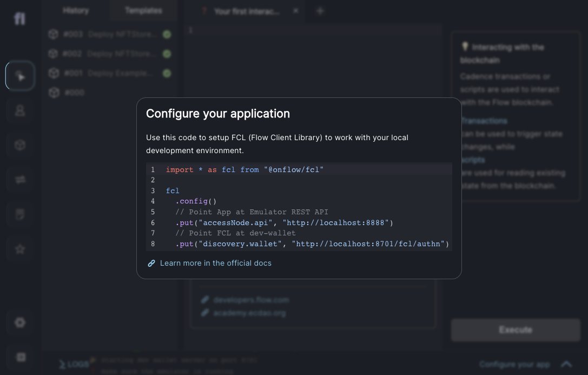Click the cube icon beside #003
Screen dimensions: 588x375
[x=53, y=34]
